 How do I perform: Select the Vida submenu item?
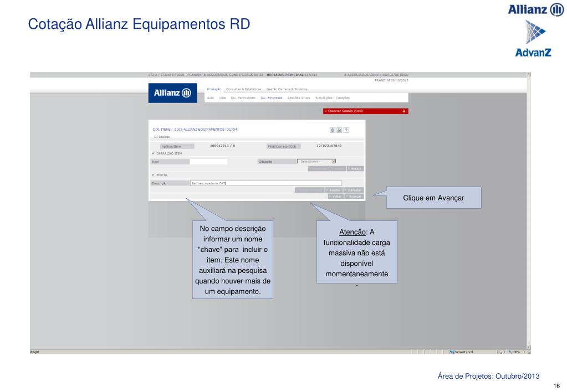click(x=222, y=98)
